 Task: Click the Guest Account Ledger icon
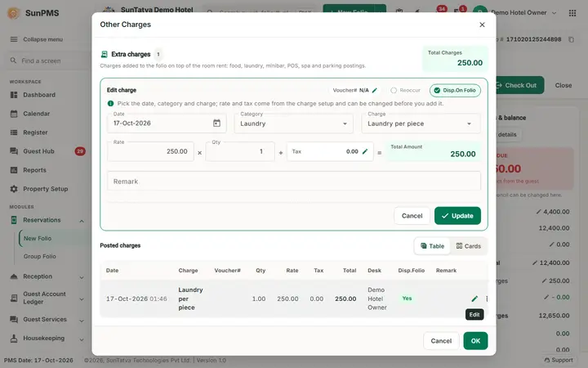tap(14, 298)
